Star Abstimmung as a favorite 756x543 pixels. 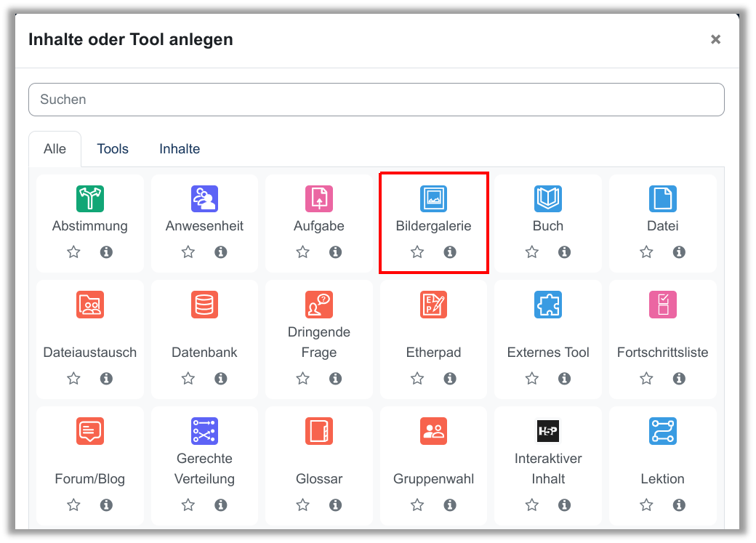tap(73, 252)
